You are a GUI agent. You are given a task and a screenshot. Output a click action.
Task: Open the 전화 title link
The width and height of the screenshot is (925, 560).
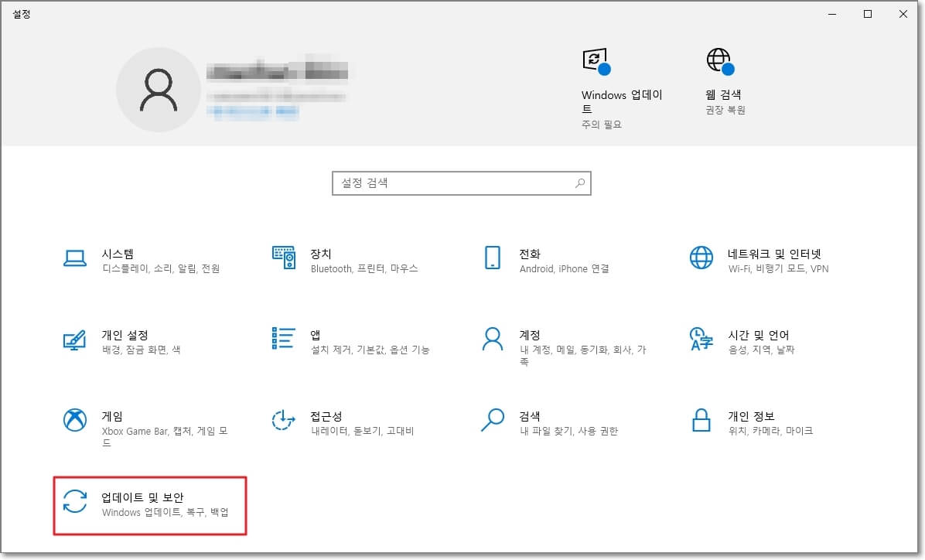[530, 254]
